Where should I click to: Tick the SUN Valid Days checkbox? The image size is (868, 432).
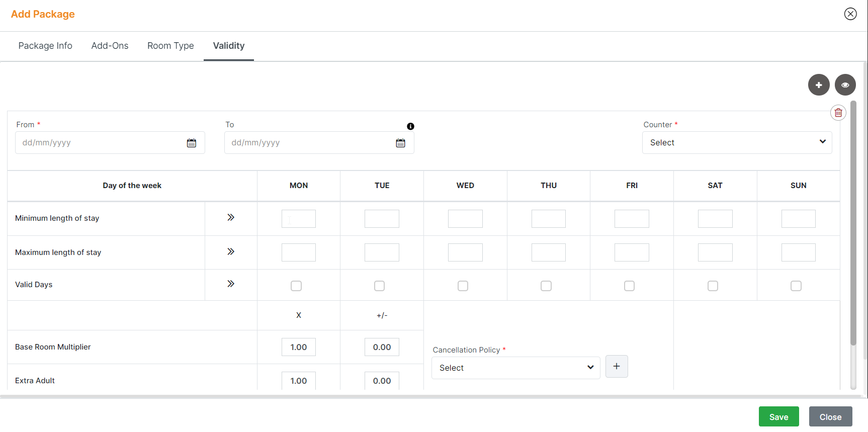(796, 286)
